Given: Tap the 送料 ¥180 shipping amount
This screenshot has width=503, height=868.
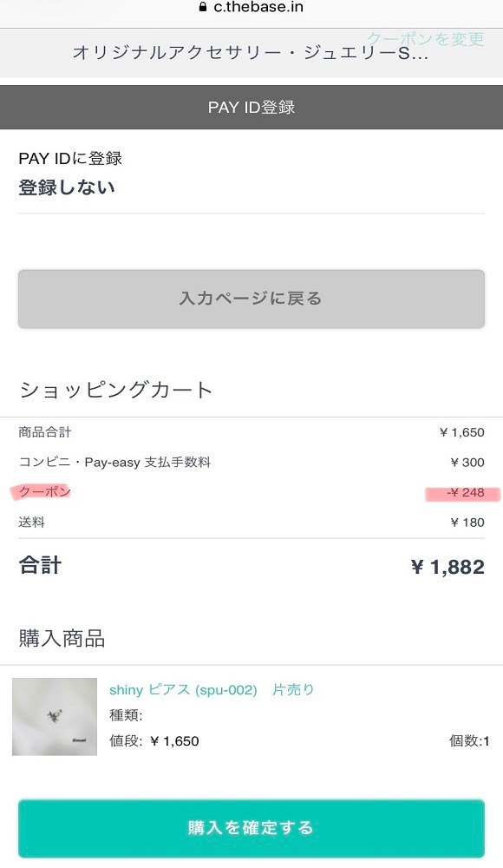Looking at the screenshot, I should pyautogui.click(x=467, y=523).
